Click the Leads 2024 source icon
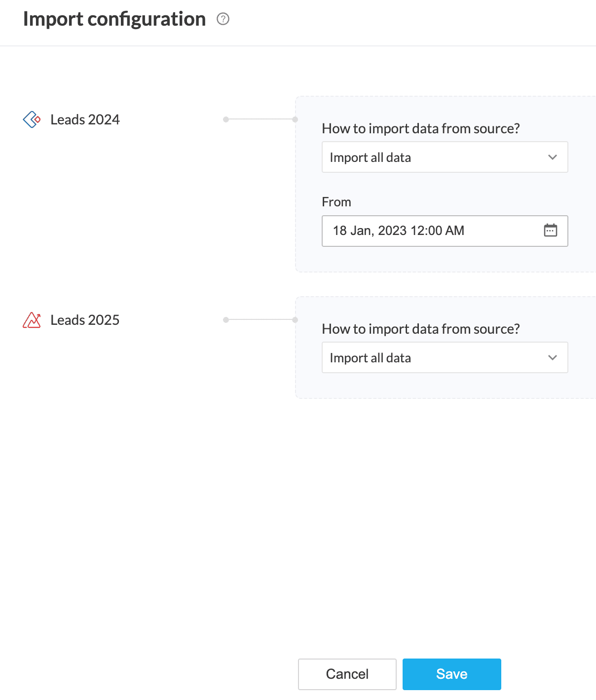The height and width of the screenshot is (700, 596). click(x=32, y=119)
